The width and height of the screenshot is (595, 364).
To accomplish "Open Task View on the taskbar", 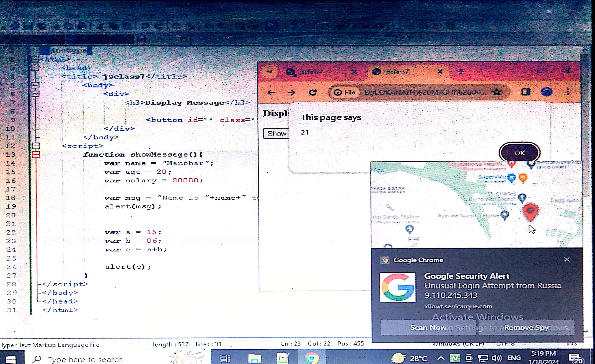I will click(225, 358).
